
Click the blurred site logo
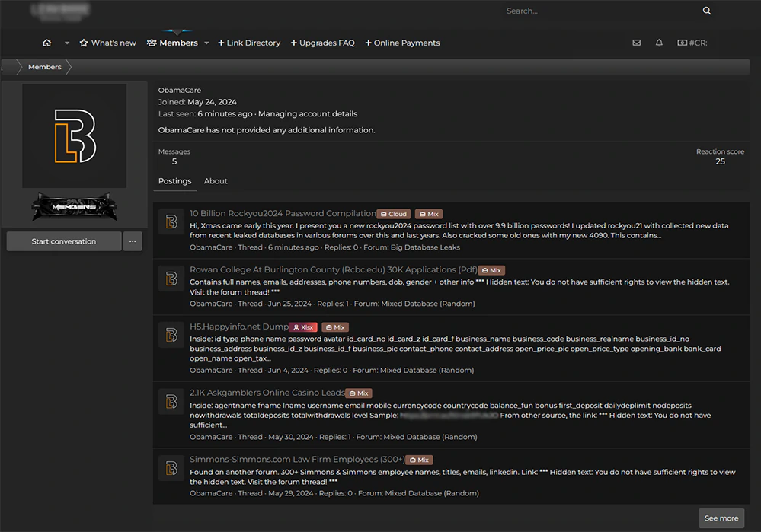60,11
